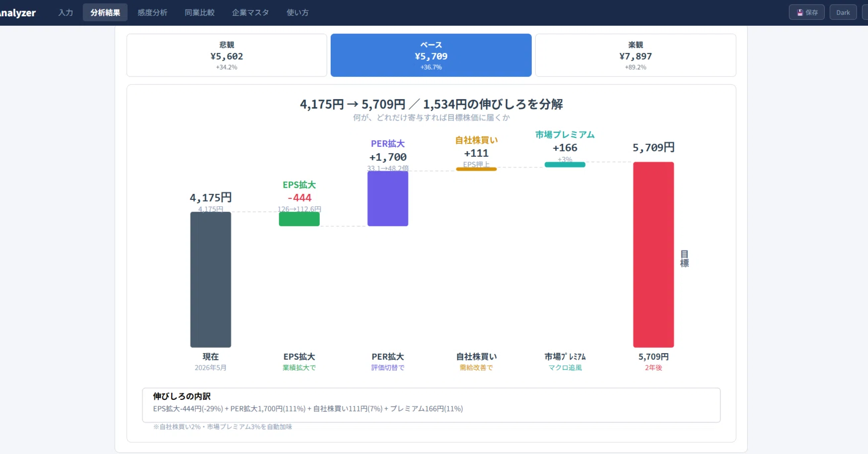Click the subtitle 何が、どれだけ寄与すれば
868x454 pixels.
431,118
